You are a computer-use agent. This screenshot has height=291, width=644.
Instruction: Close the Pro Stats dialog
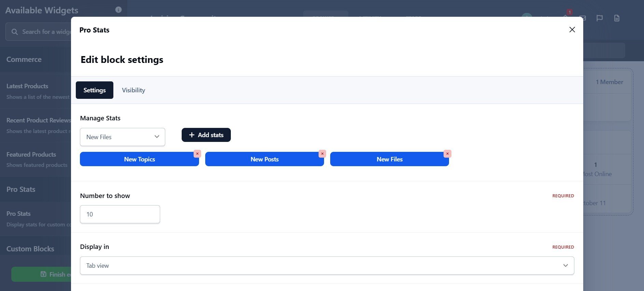point(572,30)
